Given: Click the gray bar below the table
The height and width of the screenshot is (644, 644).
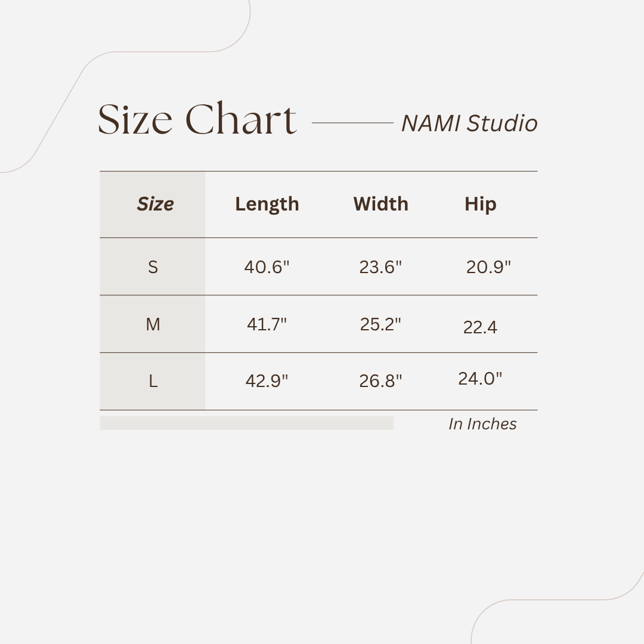Looking at the screenshot, I should point(246,423).
